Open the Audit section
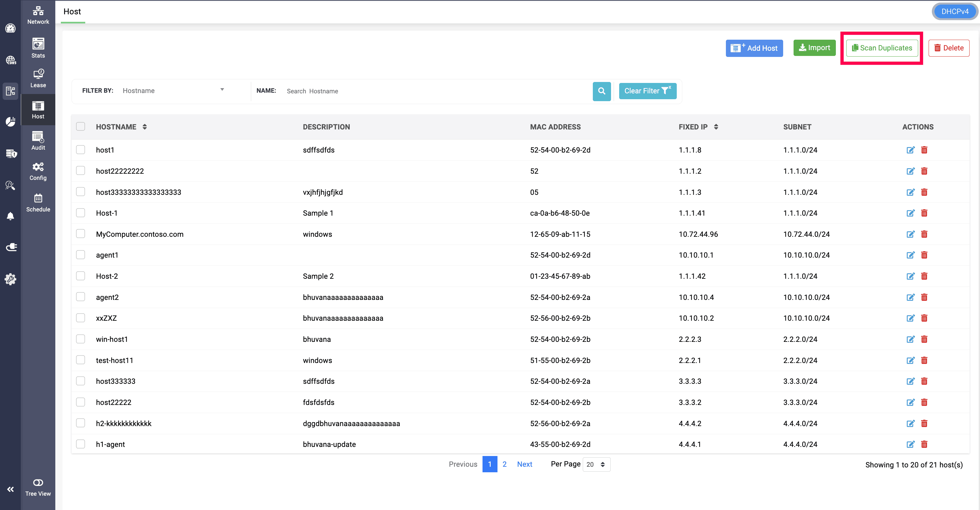The width and height of the screenshot is (980, 510). [x=38, y=141]
